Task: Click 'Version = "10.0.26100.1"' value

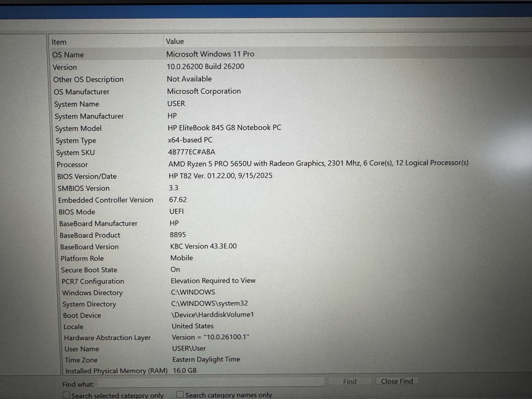Action: [210, 337]
